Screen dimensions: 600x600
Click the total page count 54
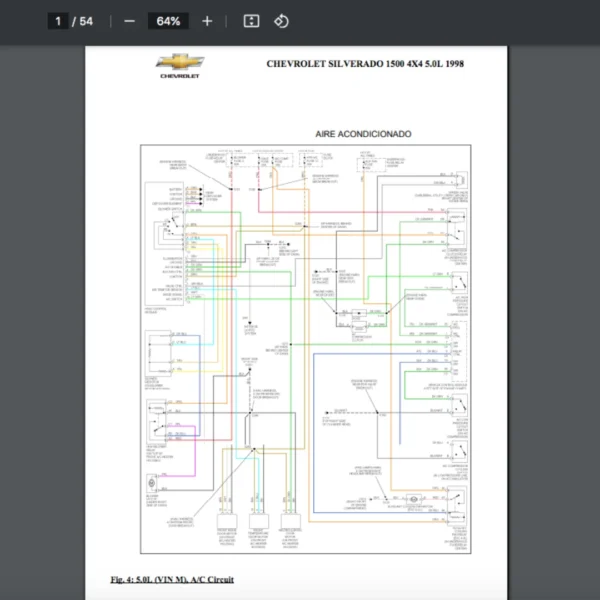87,21
